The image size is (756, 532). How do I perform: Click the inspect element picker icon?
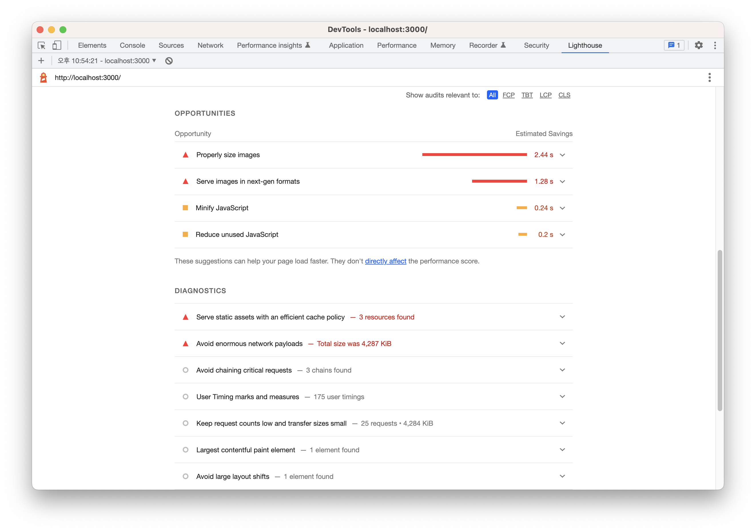point(41,45)
